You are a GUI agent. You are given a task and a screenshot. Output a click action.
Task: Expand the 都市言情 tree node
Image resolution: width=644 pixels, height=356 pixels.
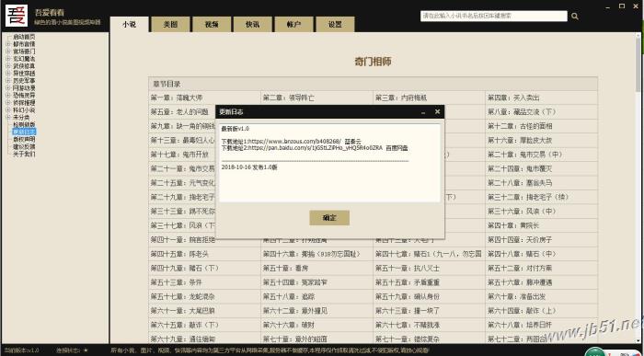click(x=7, y=44)
